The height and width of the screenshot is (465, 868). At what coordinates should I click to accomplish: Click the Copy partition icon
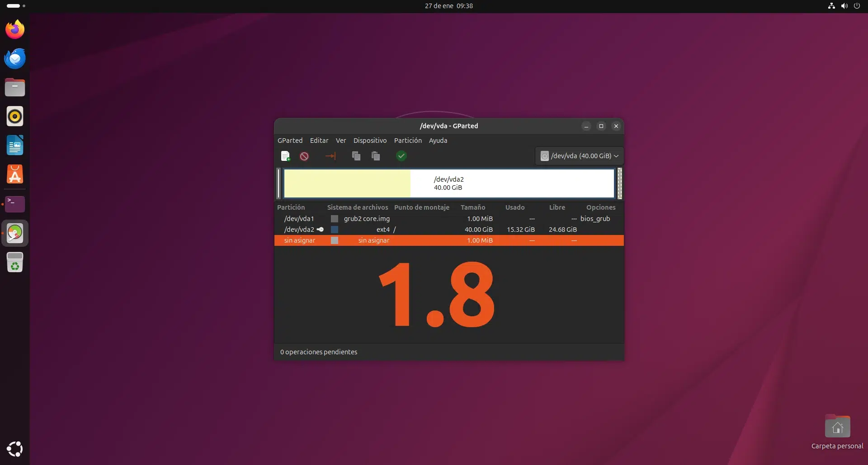pos(356,155)
